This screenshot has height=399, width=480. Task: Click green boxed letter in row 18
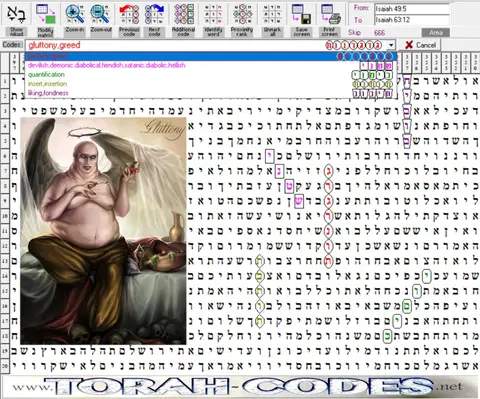coord(387,336)
